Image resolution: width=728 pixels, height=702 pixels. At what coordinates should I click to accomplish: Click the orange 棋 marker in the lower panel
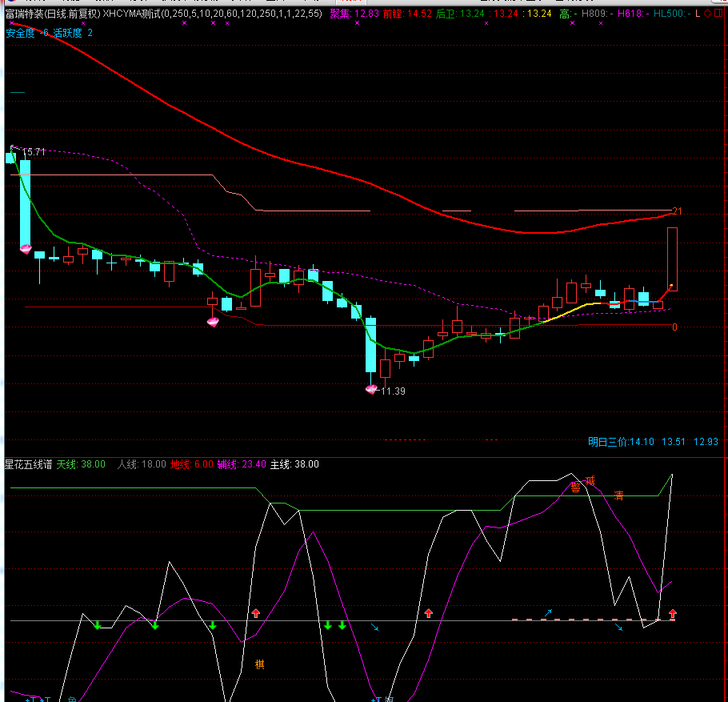(x=259, y=664)
